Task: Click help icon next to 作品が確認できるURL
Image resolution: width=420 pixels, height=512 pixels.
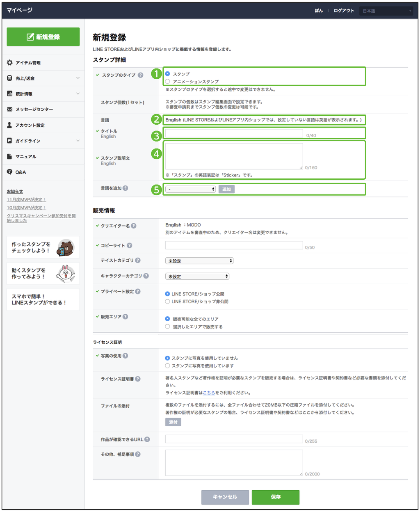Action: [147, 439]
